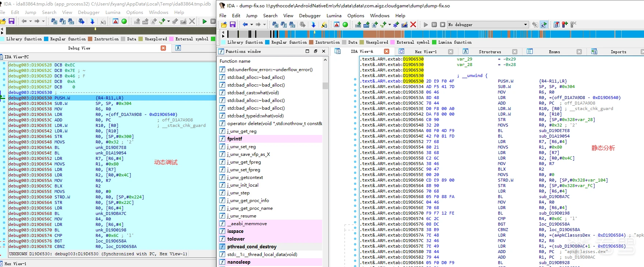Select pthread_cond_destroy in the function list
Image resolution: width=644 pixels, height=267 pixels.
[x=252, y=247]
